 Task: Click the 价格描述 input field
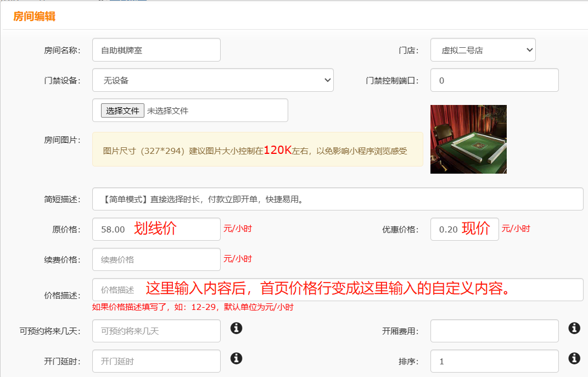(338, 290)
